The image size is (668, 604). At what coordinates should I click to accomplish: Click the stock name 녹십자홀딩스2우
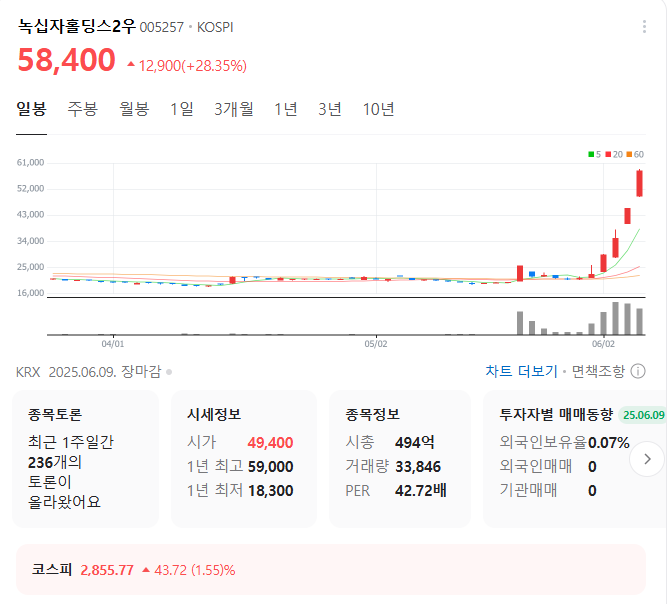tap(77, 26)
